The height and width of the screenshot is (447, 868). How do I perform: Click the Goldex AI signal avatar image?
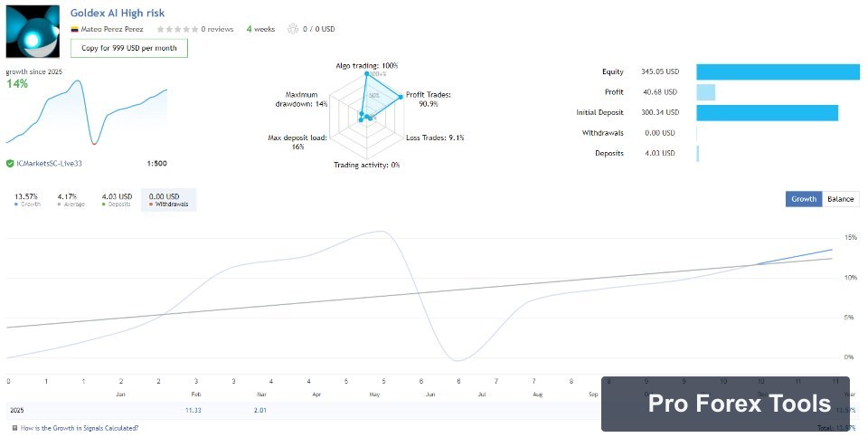33,32
